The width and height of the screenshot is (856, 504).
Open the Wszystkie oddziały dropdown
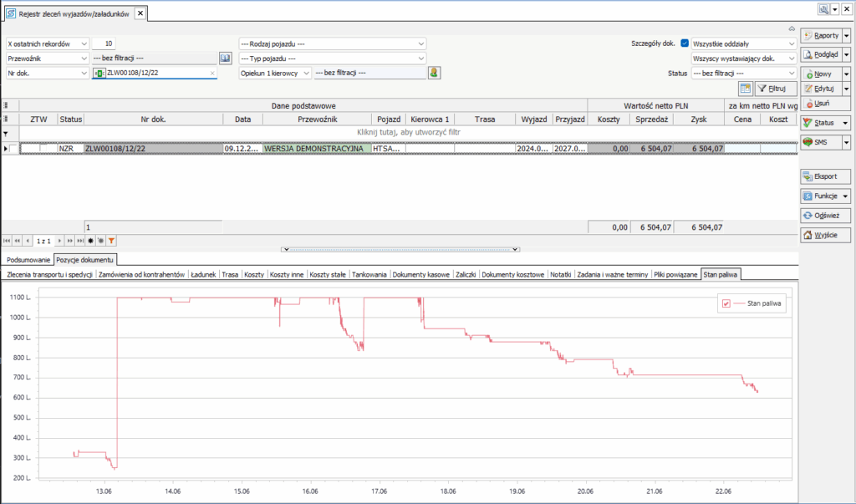click(792, 43)
